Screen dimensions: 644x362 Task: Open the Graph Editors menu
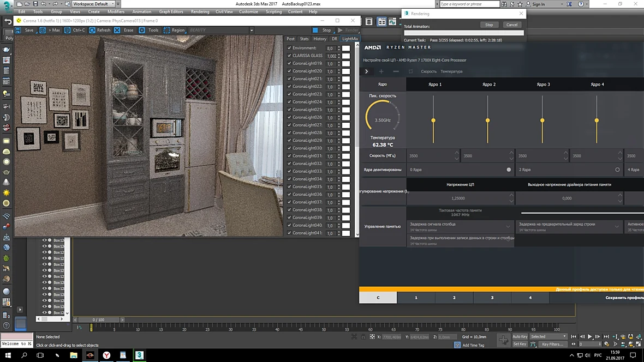(171, 11)
